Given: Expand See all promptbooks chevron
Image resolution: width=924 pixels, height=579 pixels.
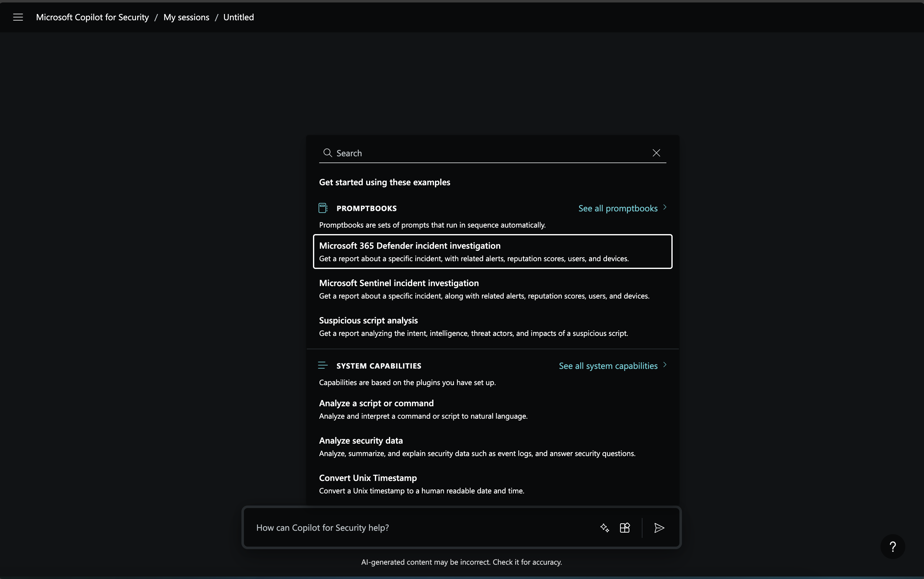Looking at the screenshot, I should pos(665,208).
